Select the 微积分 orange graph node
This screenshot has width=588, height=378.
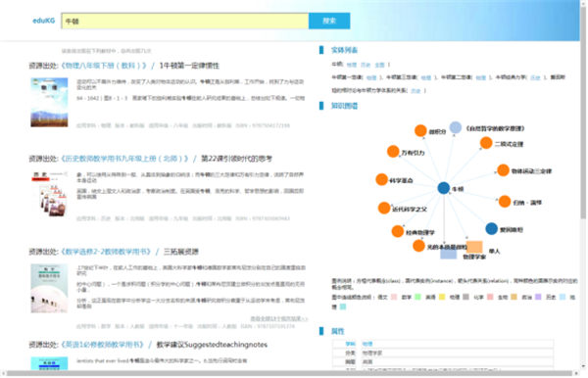point(420,130)
